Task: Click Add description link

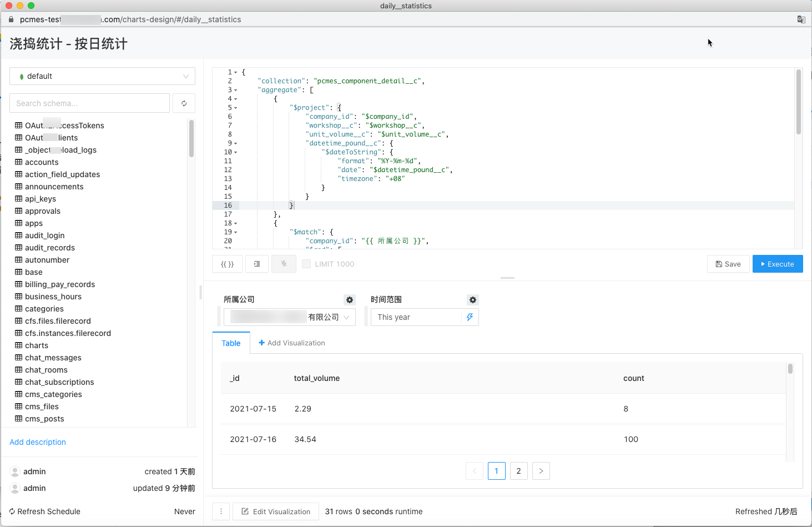Action: [38, 442]
